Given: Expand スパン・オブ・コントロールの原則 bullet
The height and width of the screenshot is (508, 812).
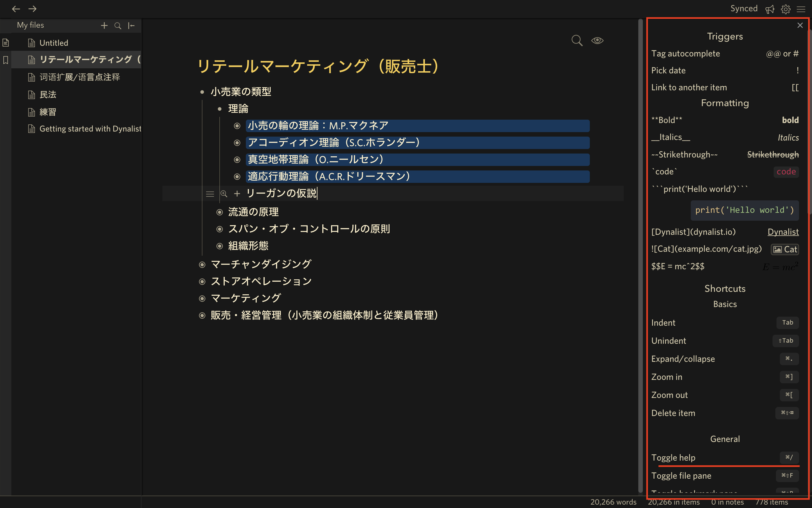Looking at the screenshot, I should [x=219, y=229].
